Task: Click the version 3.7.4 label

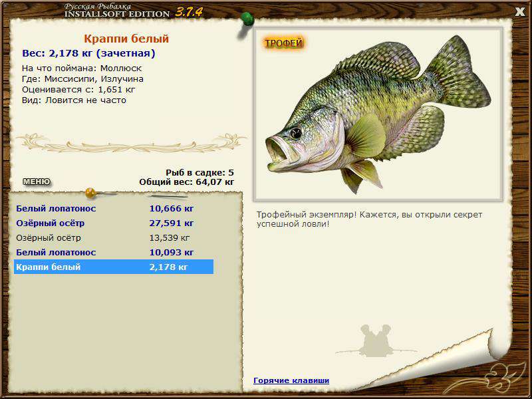Action: (189, 13)
